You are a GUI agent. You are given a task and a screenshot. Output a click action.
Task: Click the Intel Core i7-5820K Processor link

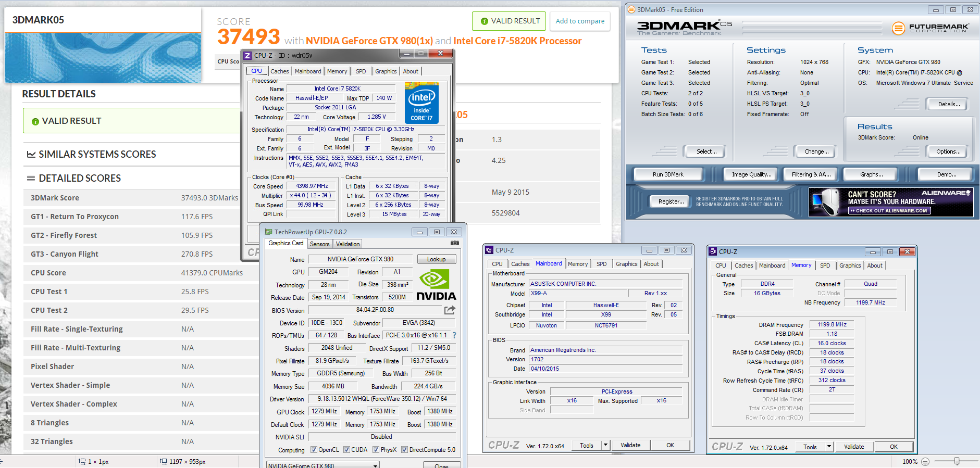[517, 41]
